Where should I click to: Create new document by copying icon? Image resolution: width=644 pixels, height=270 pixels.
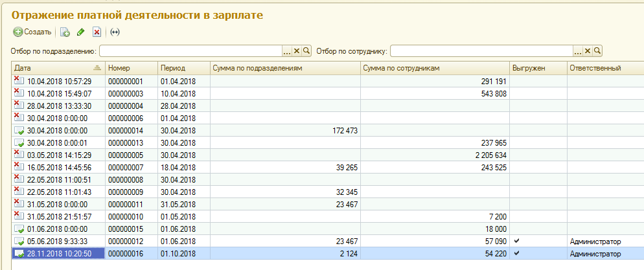tap(65, 32)
